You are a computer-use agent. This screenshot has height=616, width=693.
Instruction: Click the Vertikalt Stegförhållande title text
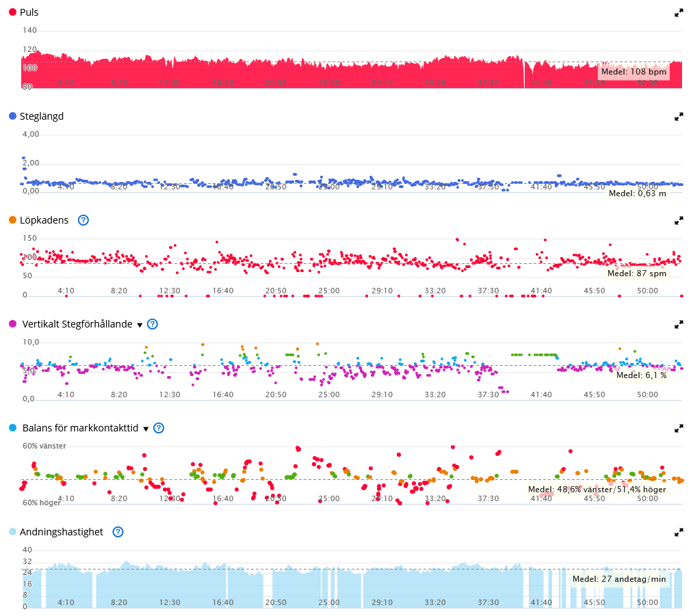77,324
